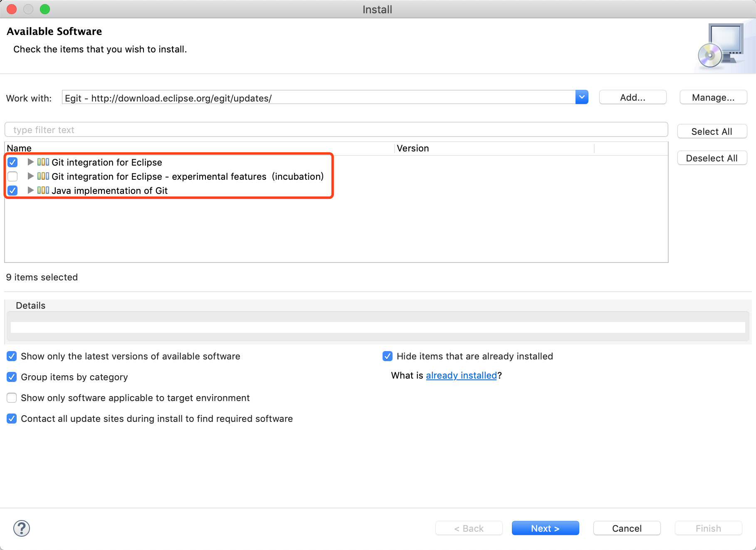Expand the Java implementation of Git node
Screen dimensions: 756x550
[x=30, y=190]
